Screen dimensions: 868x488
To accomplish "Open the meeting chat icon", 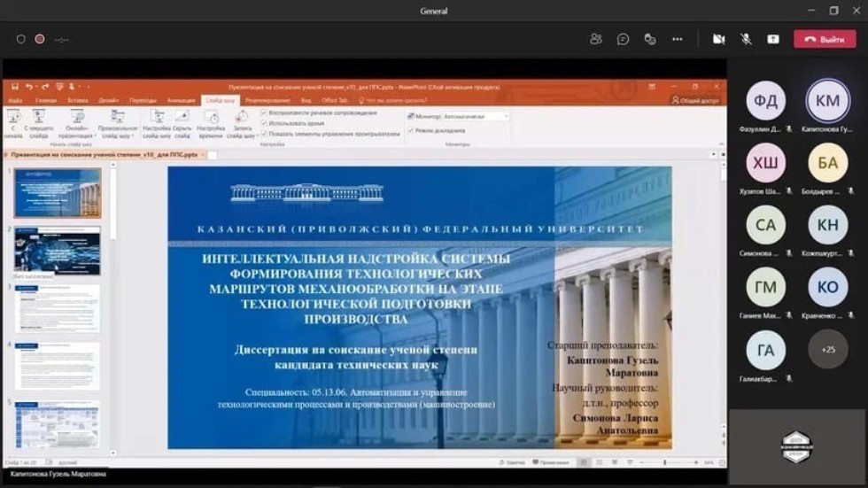I will click(x=623, y=39).
